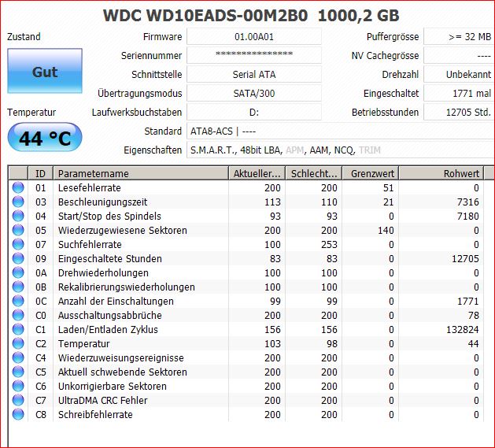Click the Rohwert column header
The height and width of the screenshot is (448, 495).
pos(441,173)
